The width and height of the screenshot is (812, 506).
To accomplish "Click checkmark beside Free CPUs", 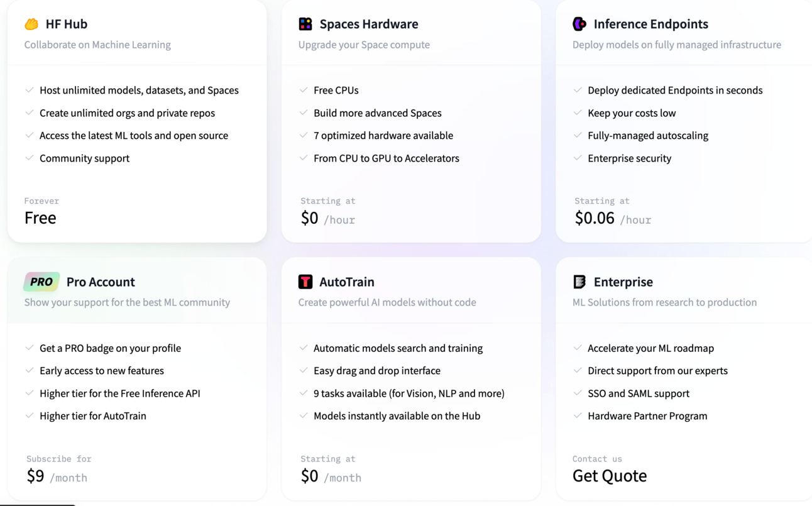I will tap(304, 90).
